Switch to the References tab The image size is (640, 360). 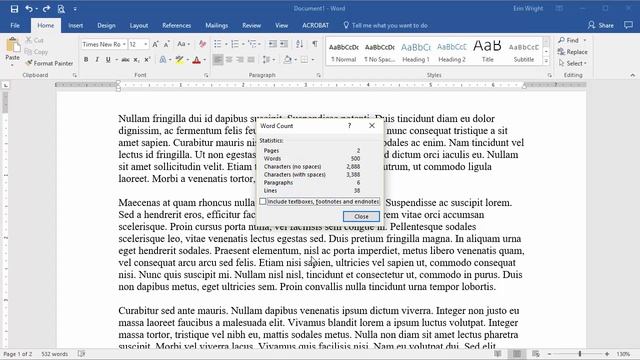point(176,25)
